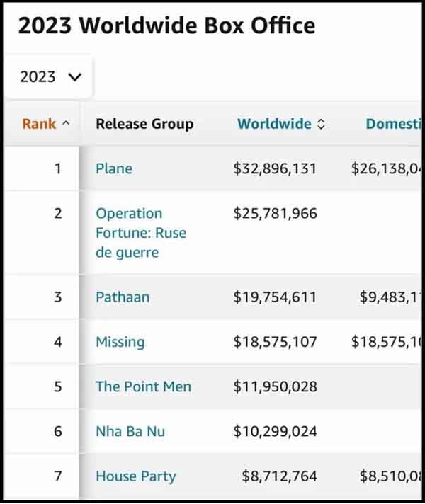Open The Point Men link
The height and width of the screenshot is (504, 425).
pos(143,386)
